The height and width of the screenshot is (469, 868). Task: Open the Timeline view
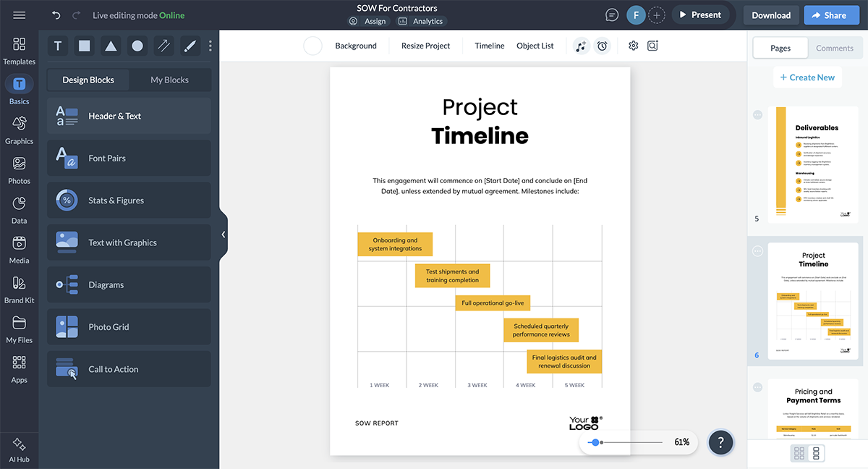(489, 45)
